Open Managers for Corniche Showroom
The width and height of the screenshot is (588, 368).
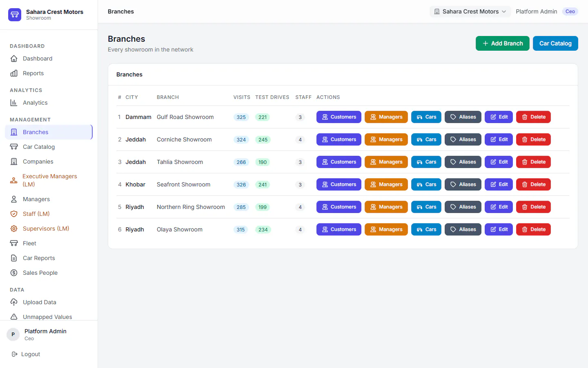click(386, 139)
